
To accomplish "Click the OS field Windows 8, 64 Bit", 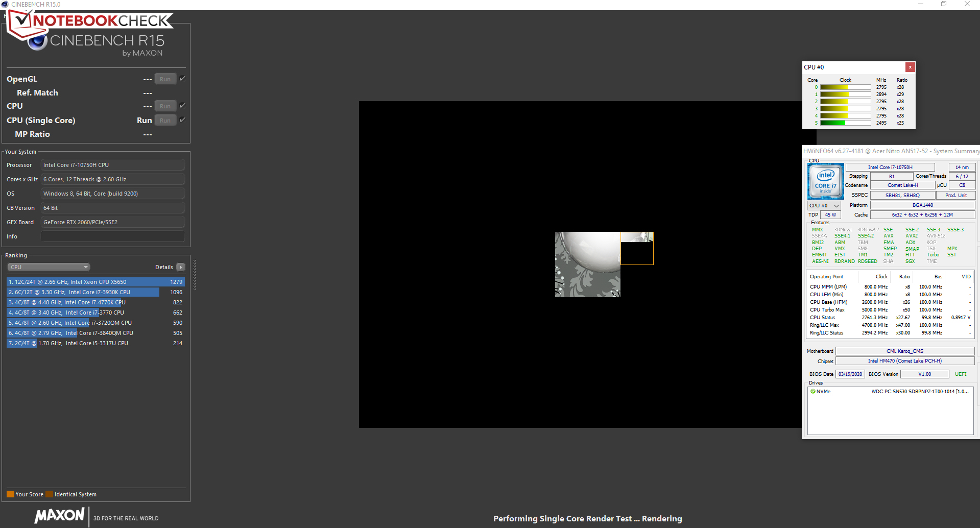I will click(x=112, y=194).
